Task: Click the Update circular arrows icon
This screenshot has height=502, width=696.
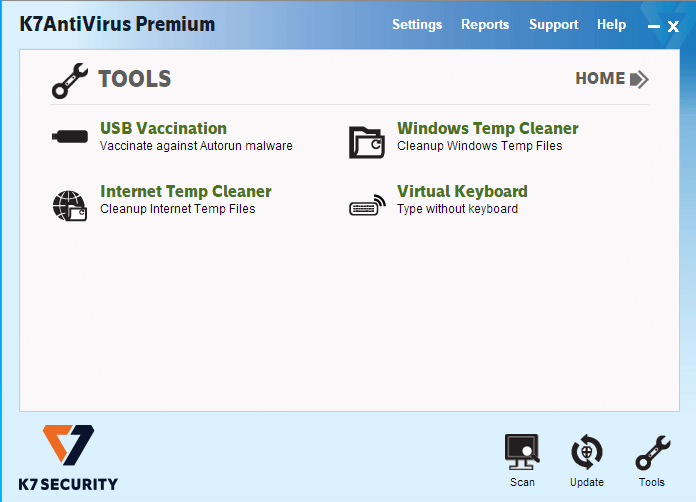Action: tap(587, 452)
